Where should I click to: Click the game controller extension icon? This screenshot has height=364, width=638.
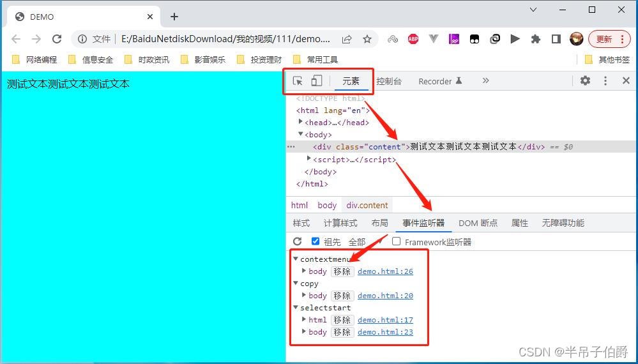[x=393, y=39]
